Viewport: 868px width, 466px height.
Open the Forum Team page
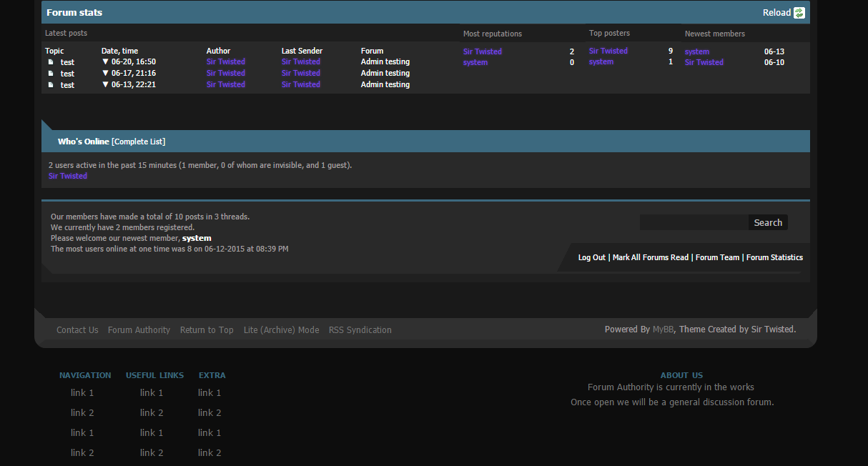click(x=718, y=257)
